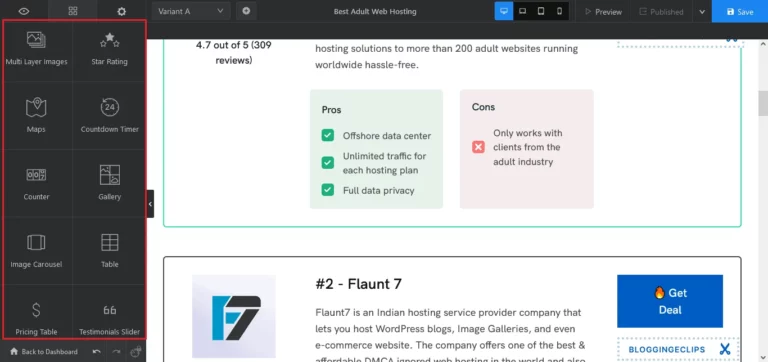This screenshot has height=362, width=768.
Task: Open the settings gear tab
Action: pos(121,11)
